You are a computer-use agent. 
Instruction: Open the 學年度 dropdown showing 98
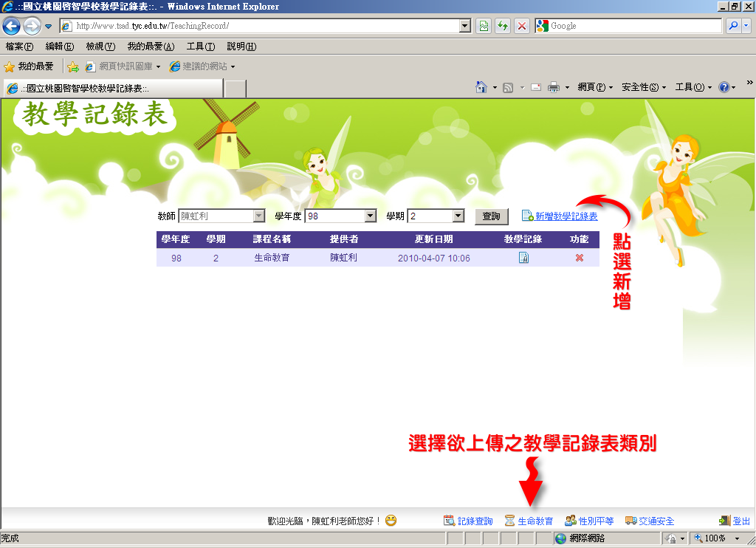point(340,216)
